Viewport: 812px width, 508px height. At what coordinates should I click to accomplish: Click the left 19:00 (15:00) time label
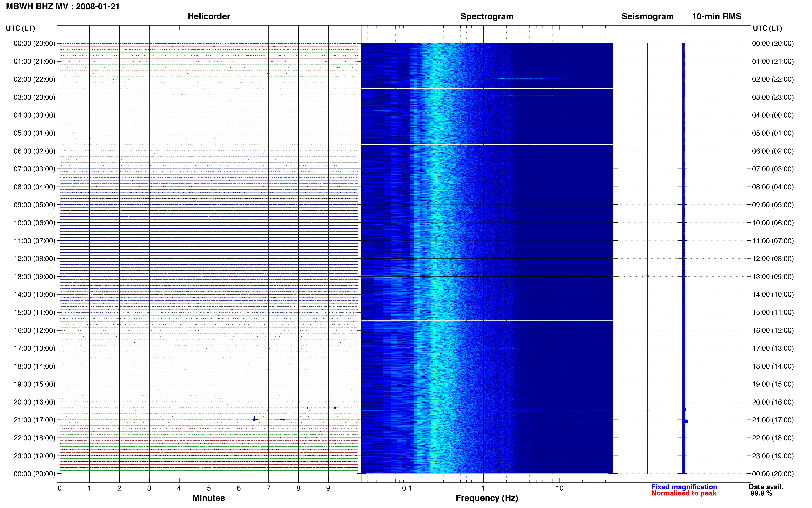click(x=34, y=384)
